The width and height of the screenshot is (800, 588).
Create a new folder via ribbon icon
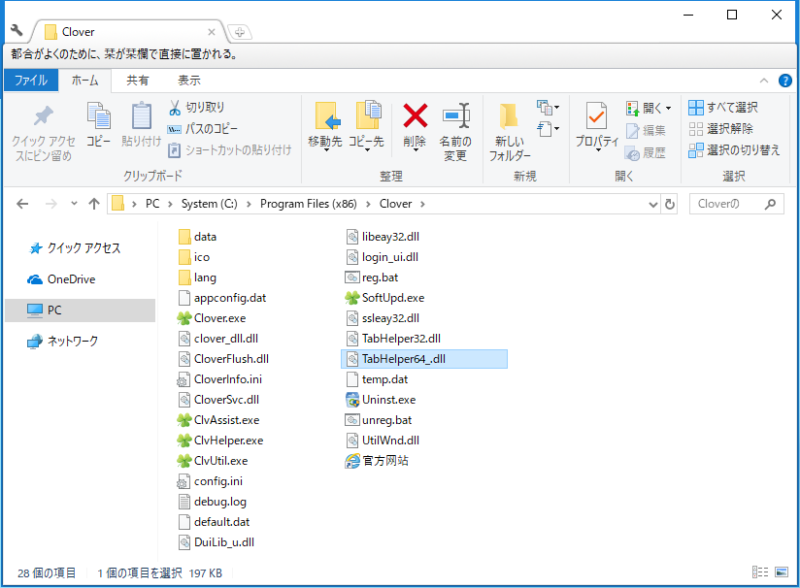click(x=509, y=116)
